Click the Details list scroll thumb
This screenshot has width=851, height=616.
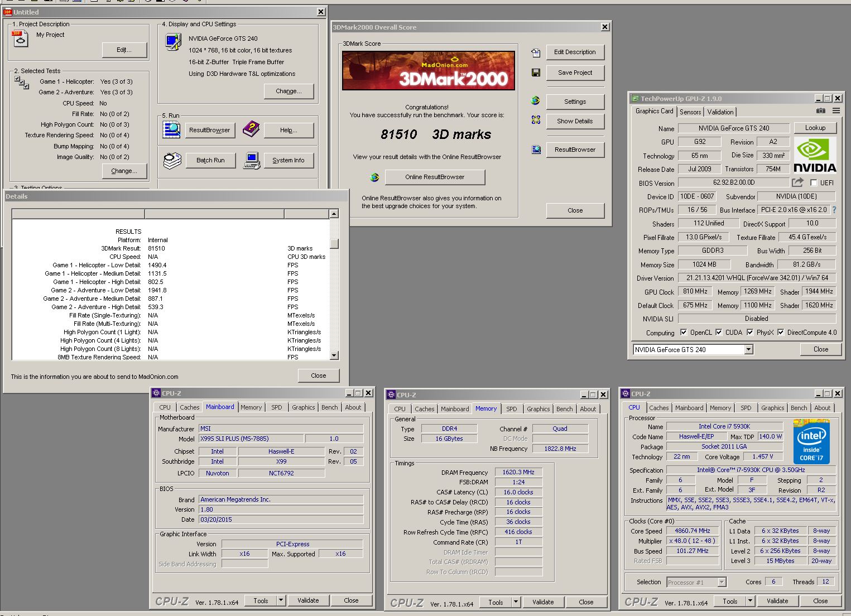[334, 243]
